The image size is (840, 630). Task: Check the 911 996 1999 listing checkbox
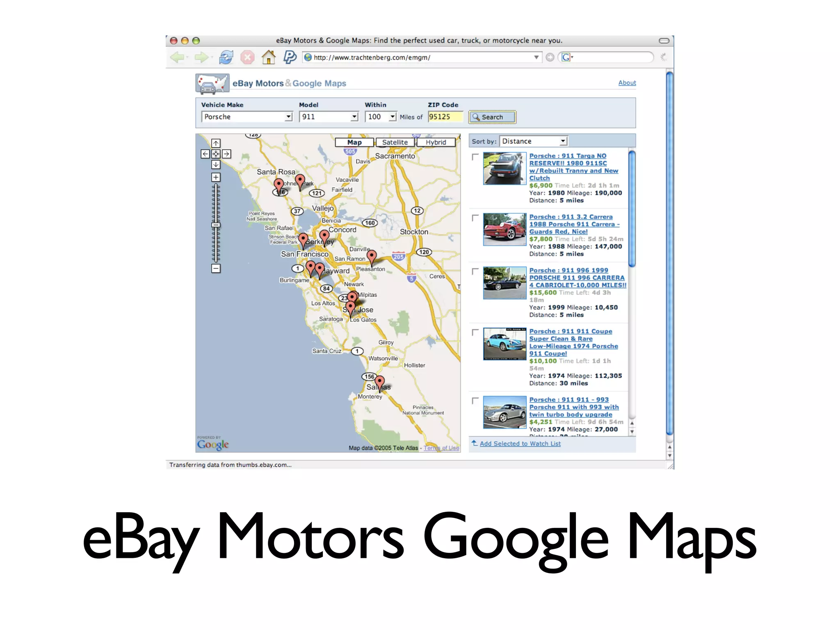(475, 271)
